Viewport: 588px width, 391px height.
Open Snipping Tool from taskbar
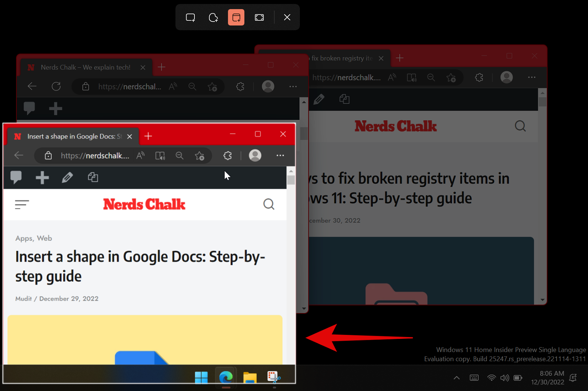pos(274,377)
